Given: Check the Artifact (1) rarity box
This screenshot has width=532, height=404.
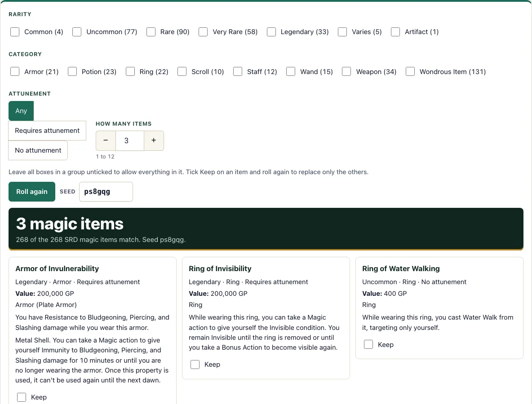Looking at the screenshot, I should pos(395,32).
